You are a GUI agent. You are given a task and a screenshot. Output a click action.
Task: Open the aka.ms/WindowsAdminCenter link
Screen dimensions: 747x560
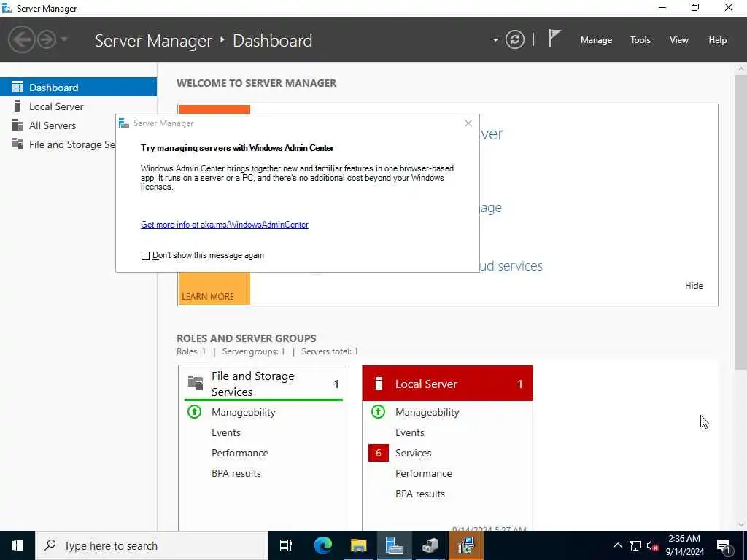click(225, 225)
